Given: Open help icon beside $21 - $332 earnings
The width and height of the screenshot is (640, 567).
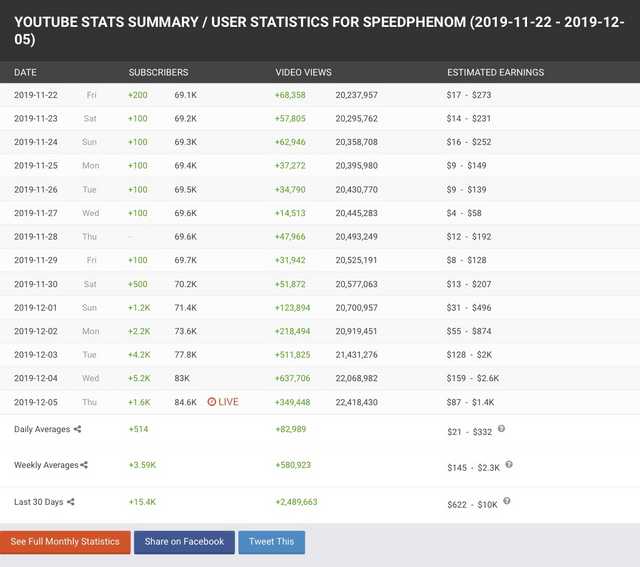Looking at the screenshot, I should click(501, 429).
